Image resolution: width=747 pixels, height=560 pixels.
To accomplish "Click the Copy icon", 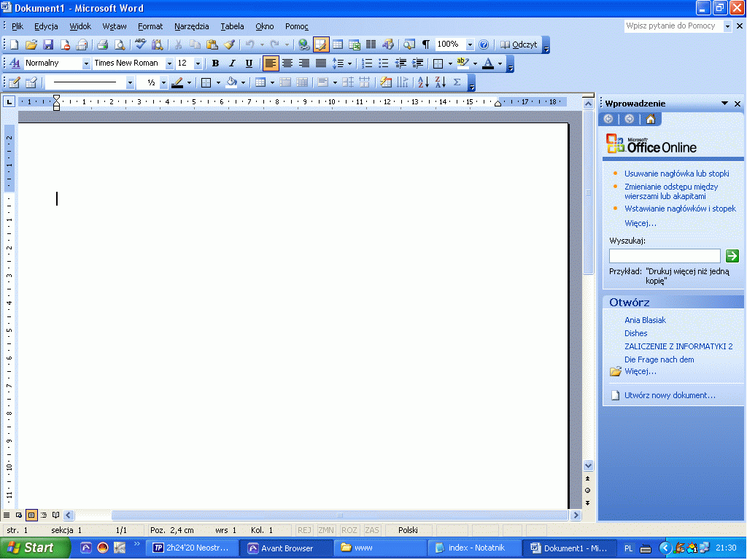I will click(195, 44).
